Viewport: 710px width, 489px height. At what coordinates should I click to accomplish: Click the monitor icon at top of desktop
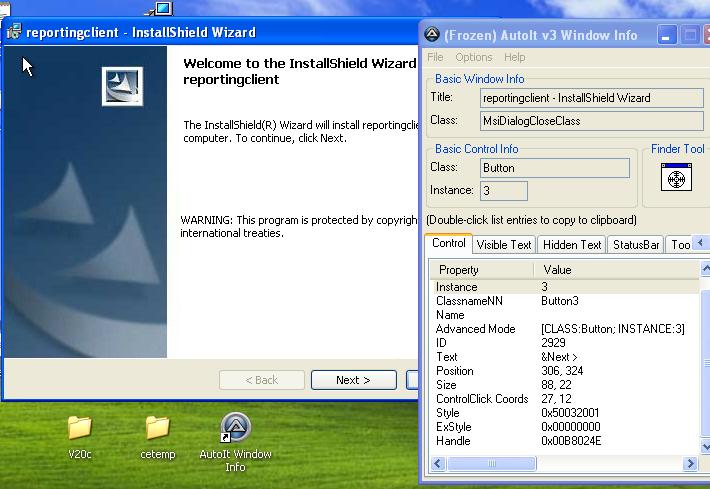pos(161,8)
